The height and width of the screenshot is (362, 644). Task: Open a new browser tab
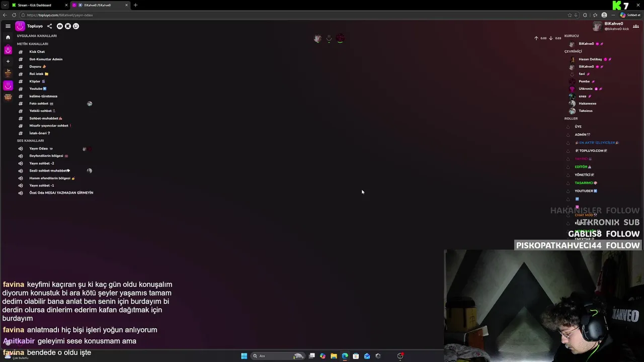(x=135, y=5)
